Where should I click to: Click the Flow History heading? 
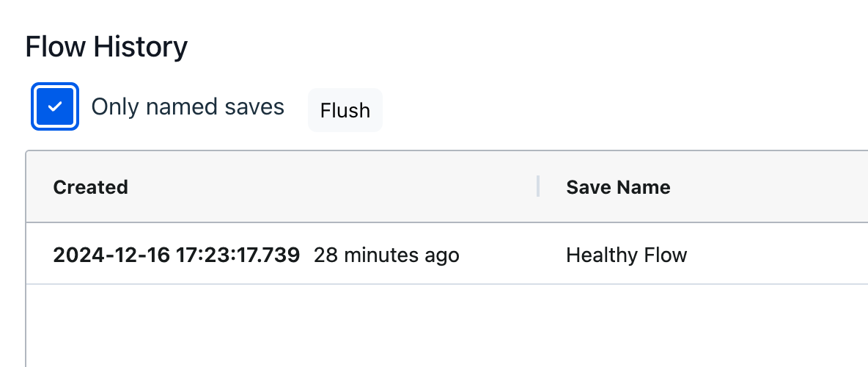tap(106, 48)
